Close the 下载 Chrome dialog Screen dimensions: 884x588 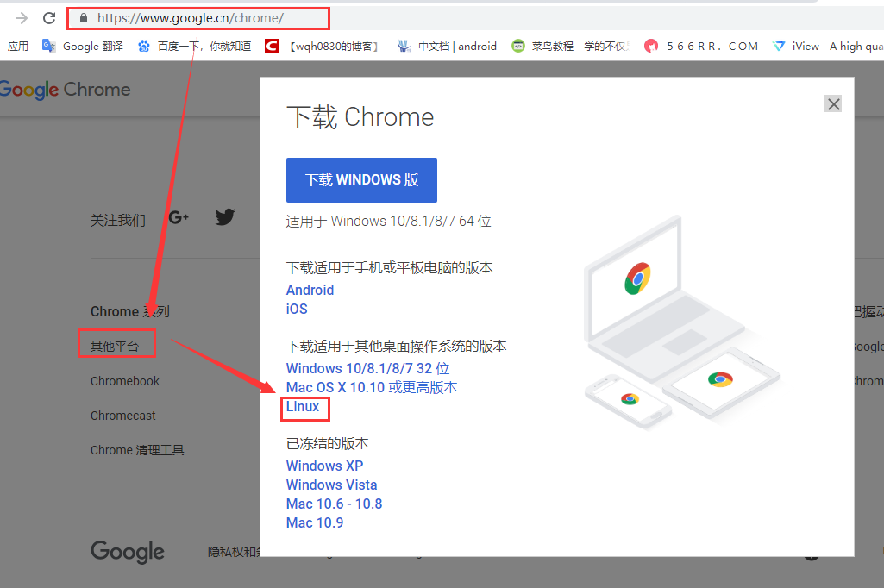tap(833, 103)
